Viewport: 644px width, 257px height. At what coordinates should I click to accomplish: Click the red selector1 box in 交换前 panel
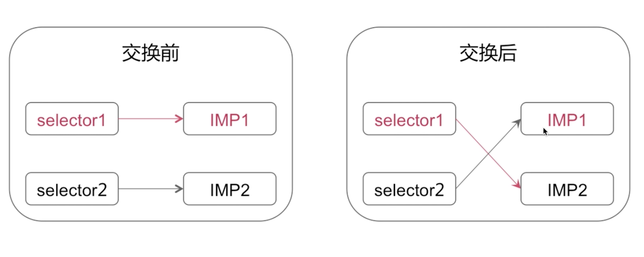click(x=72, y=119)
